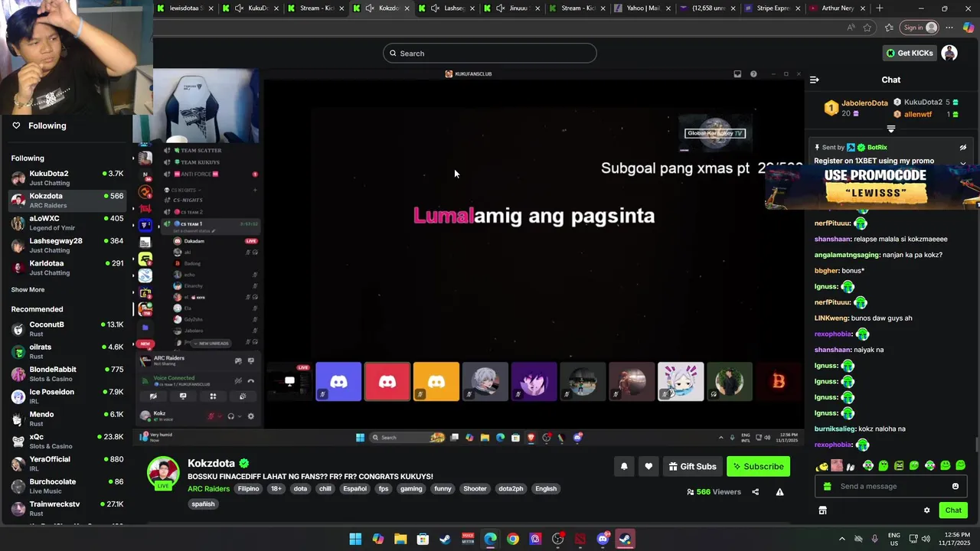Expand the gift leaderboard chevron
Viewport: 980px width, 551px height.
pos(890,129)
